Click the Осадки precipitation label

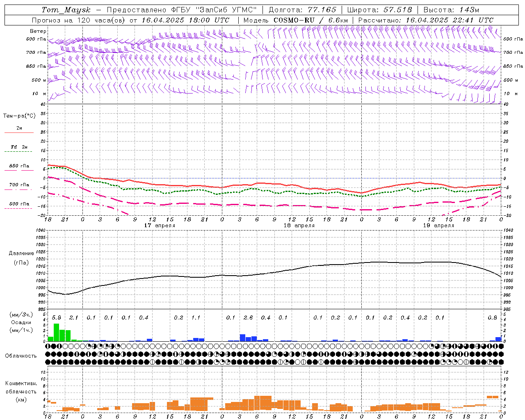coord(21,322)
